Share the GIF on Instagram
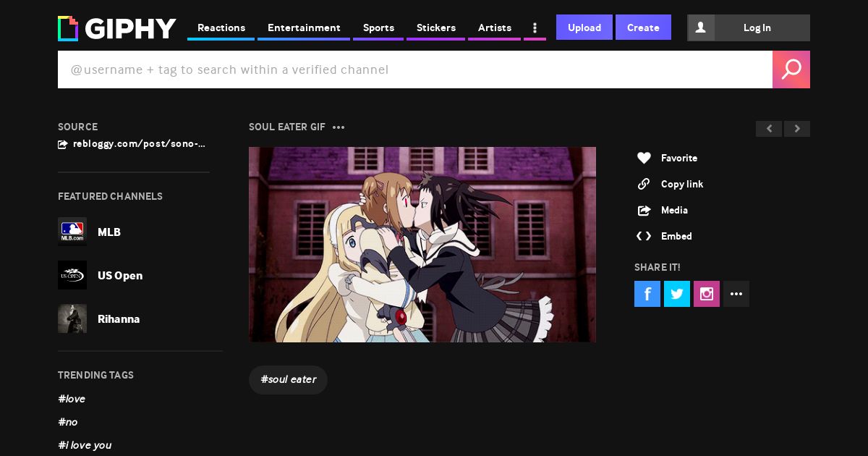 point(707,294)
